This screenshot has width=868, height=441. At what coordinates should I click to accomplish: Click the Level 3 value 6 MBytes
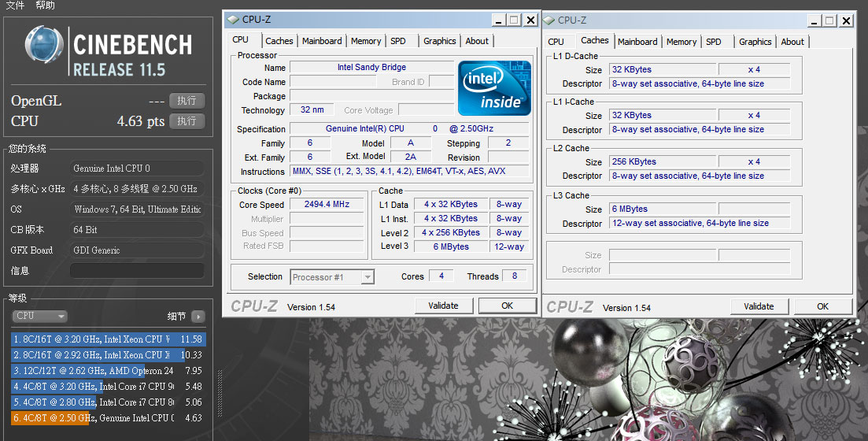tap(451, 246)
